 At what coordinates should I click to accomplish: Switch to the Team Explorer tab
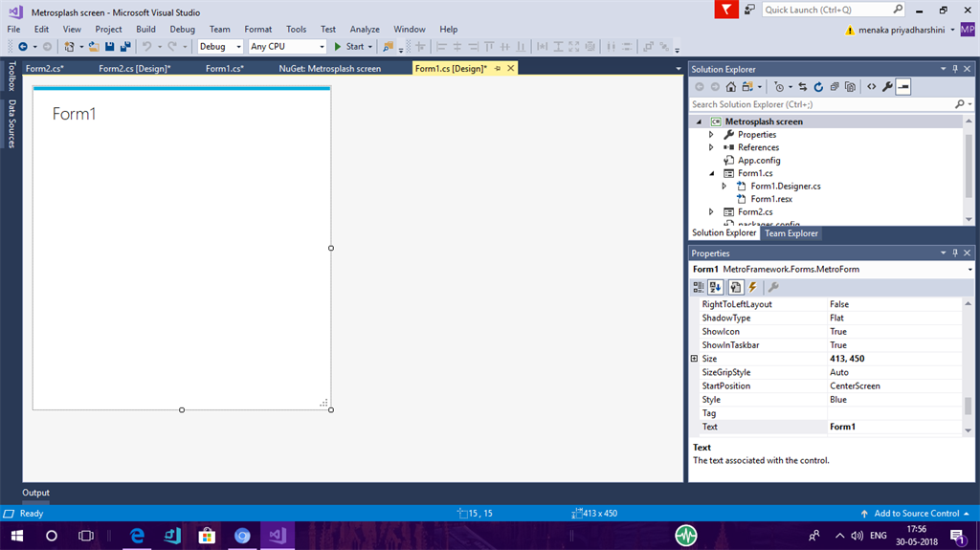coord(791,233)
